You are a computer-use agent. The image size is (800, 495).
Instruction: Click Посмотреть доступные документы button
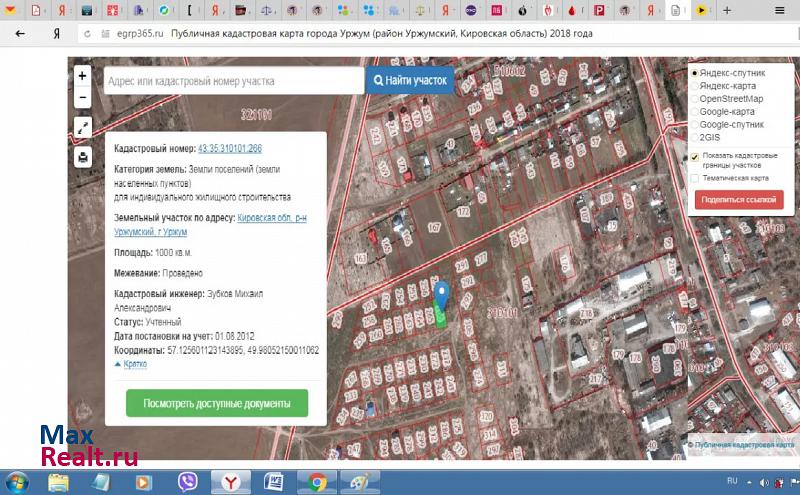pyautogui.click(x=217, y=404)
